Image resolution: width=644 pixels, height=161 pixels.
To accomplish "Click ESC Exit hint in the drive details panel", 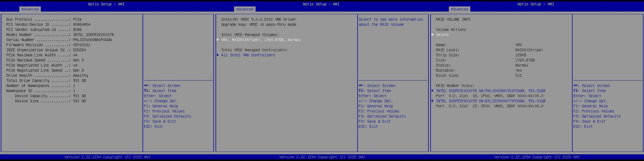I will pos(153,126).
